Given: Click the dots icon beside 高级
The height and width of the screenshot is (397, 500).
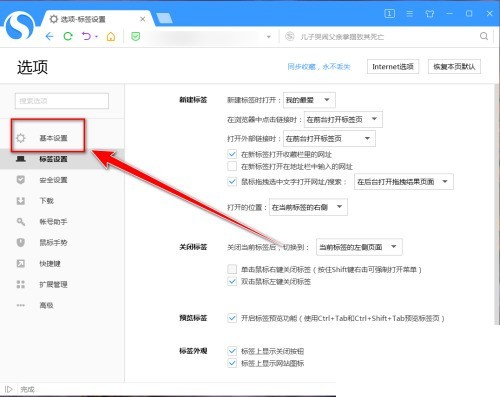Looking at the screenshot, I should pos(21,305).
